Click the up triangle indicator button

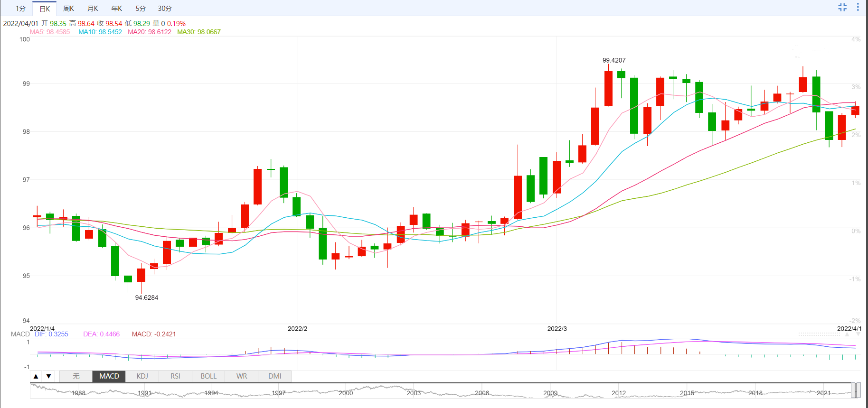coord(36,376)
